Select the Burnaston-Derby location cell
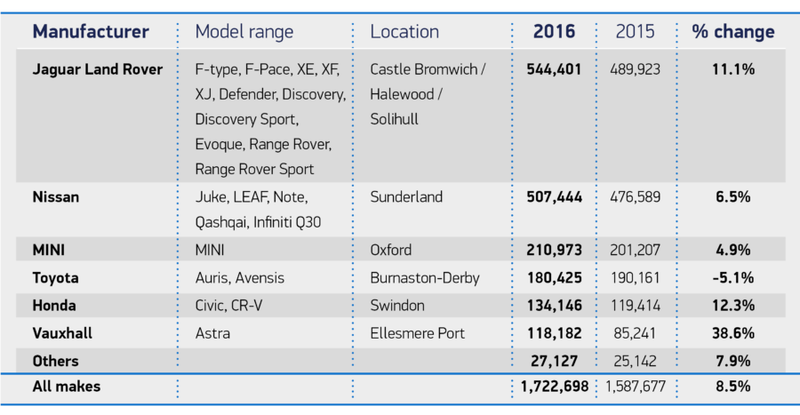Viewport: 800px width, 415px height. click(x=425, y=278)
